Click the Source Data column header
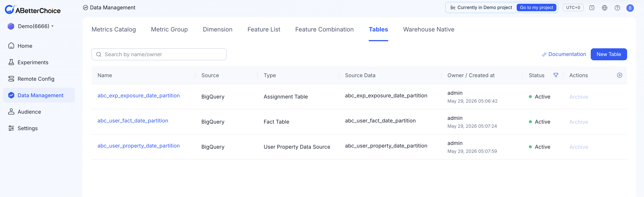 360,75
